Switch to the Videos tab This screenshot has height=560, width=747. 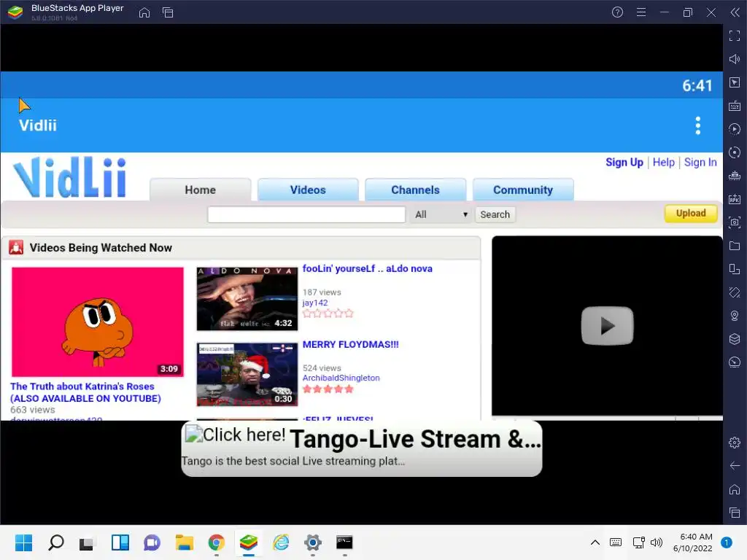tap(308, 190)
